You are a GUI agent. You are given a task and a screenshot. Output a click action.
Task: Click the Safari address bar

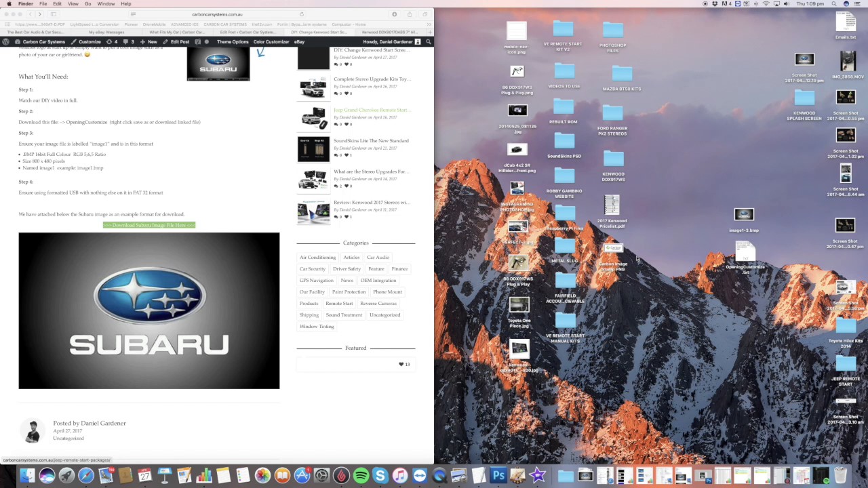point(217,14)
